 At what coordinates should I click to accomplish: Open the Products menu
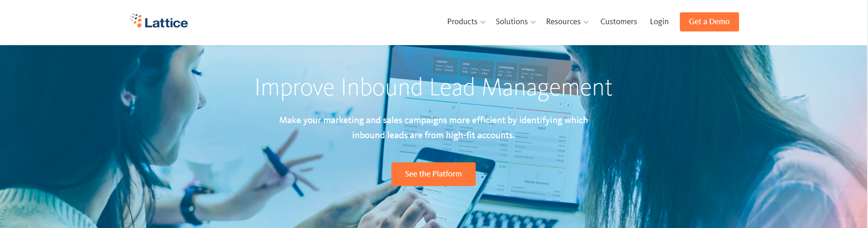[462, 21]
